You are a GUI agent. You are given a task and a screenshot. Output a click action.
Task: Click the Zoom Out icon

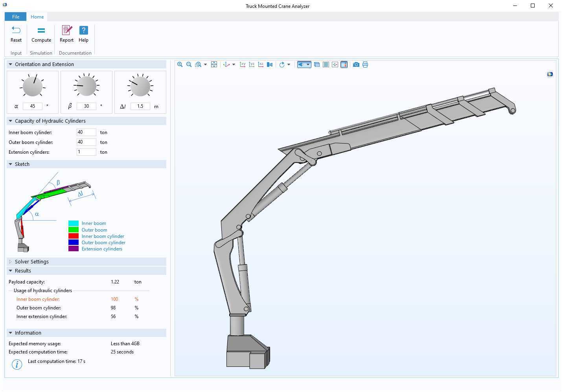click(x=189, y=64)
